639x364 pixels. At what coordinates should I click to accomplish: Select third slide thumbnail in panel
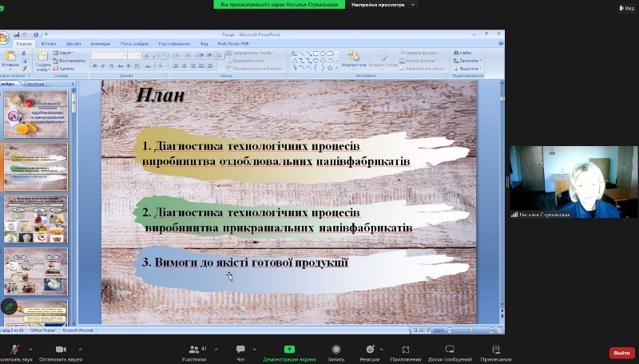pyautogui.click(x=36, y=219)
